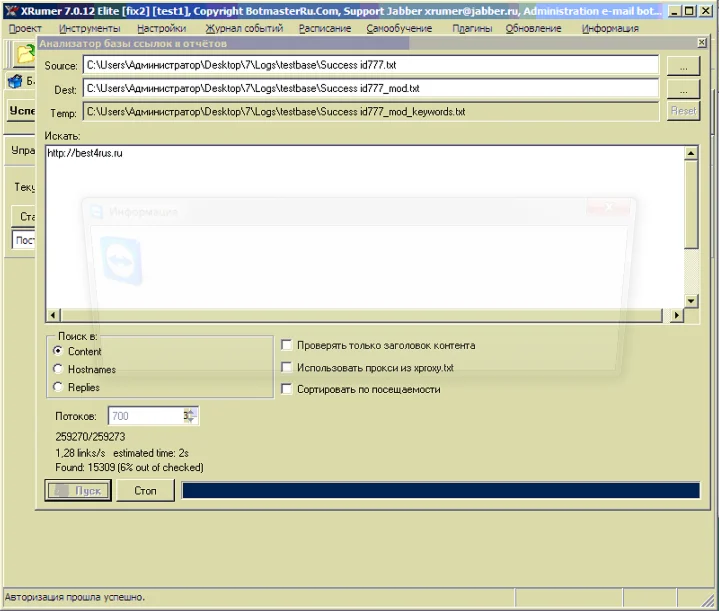719x611 pixels.
Task: Click the search area scroll up arrow
Action: tap(691, 153)
